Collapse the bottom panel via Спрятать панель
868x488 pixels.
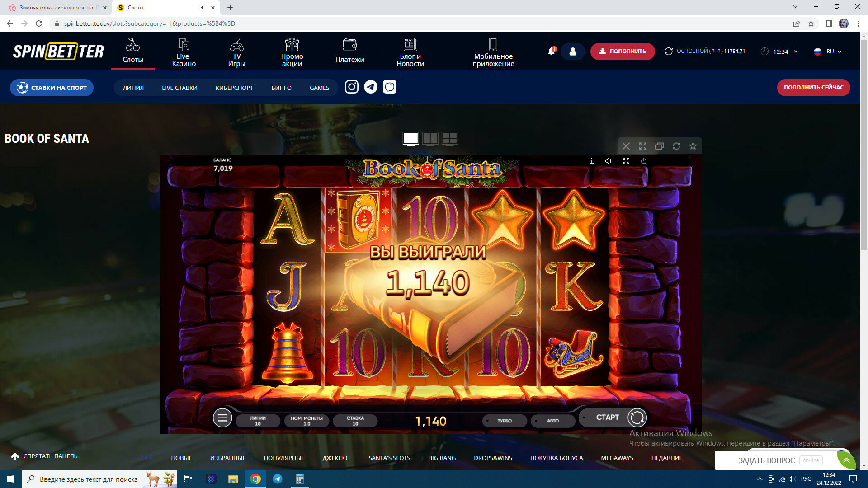point(44,456)
